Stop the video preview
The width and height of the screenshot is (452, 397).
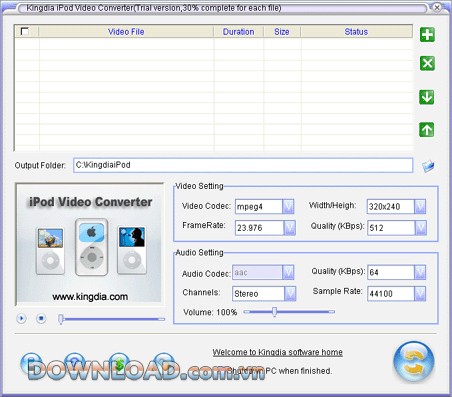coord(41,318)
